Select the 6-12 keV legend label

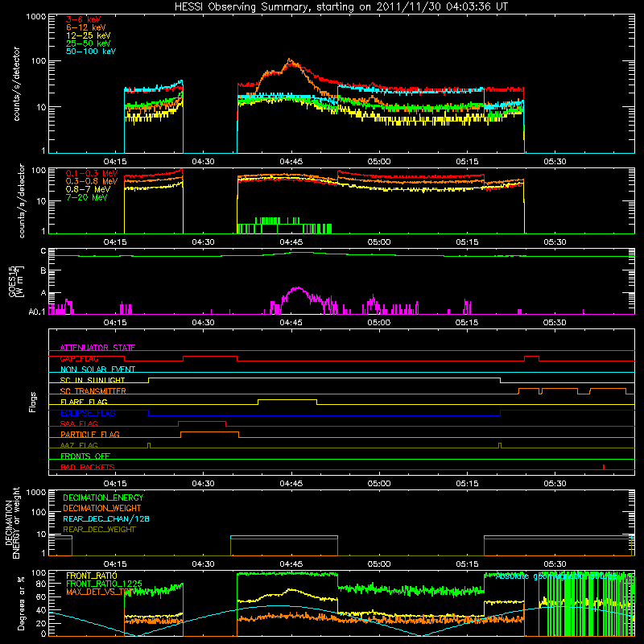(86, 27)
